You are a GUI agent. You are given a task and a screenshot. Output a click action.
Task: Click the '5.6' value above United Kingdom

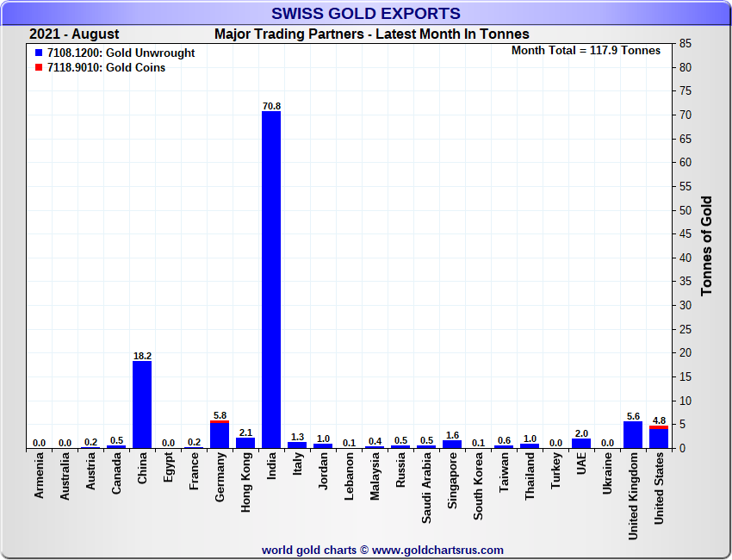[x=634, y=416]
